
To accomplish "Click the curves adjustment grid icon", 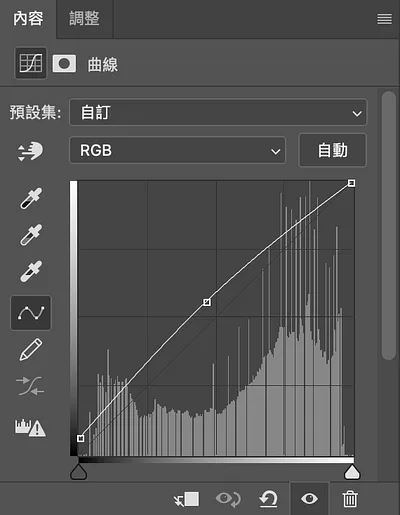I will [31, 63].
